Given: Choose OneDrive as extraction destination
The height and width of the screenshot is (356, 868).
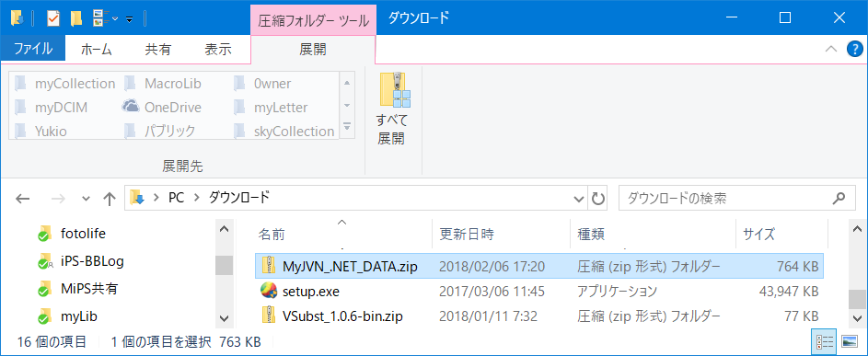Looking at the screenshot, I should (162, 108).
